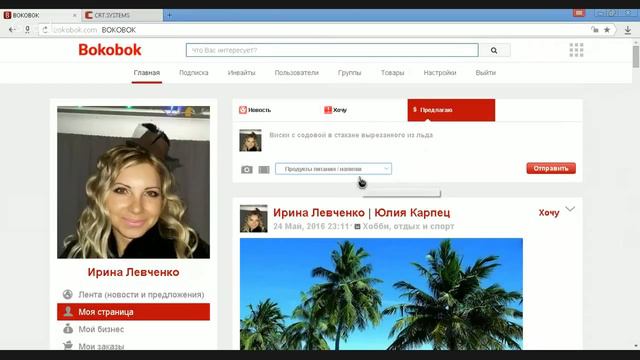Reload the page with refresh icon
The height and width of the screenshot is (360, 640).
click(45, 30)
